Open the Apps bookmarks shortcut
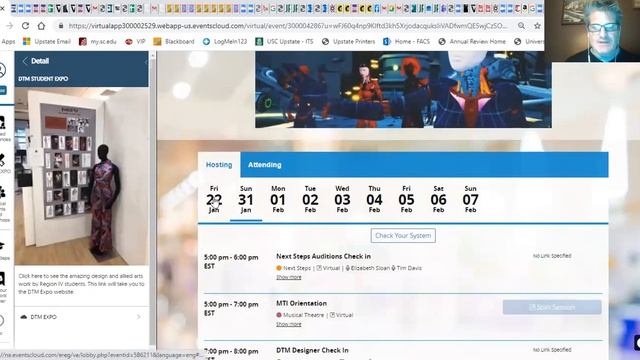The height and width of the screenshot is (360, 640). pyautogui.click(x=8, y=41)
